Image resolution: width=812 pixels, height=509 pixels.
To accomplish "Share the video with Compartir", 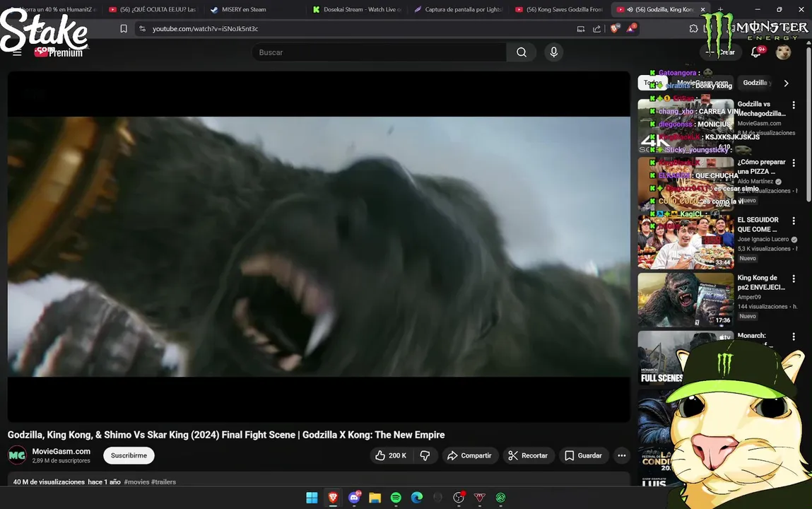I will 470,456.
